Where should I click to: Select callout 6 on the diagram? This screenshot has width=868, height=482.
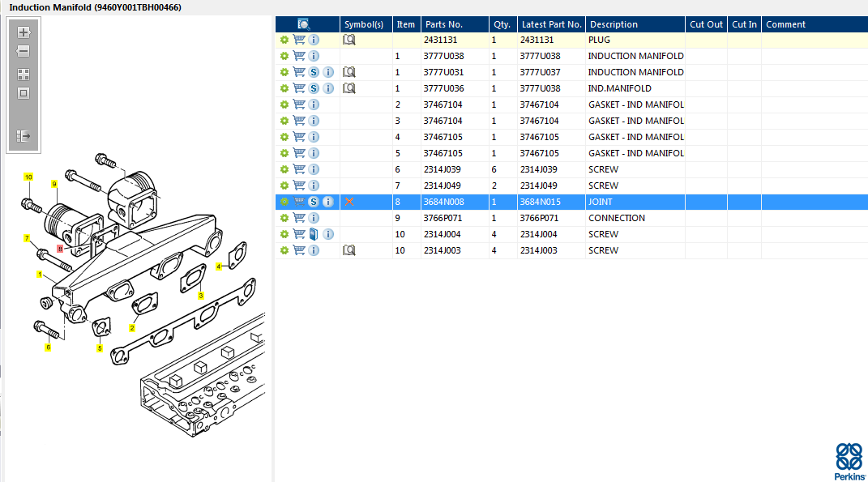[x=48, y=348]
